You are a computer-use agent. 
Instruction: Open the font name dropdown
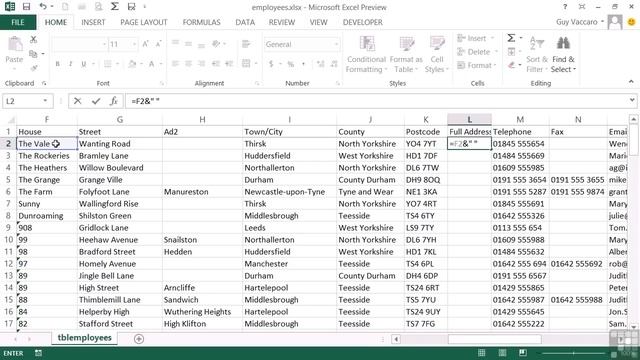(x=104, y=44)
